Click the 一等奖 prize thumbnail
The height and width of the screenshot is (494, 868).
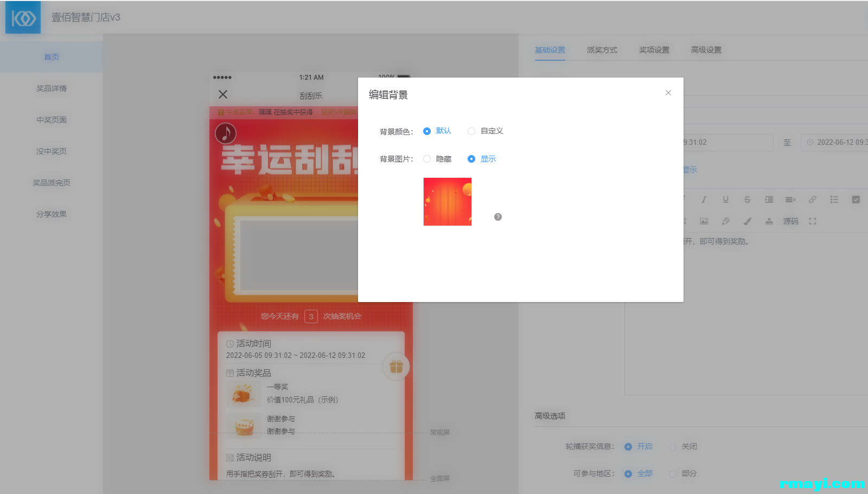click(x=244, y=394)
